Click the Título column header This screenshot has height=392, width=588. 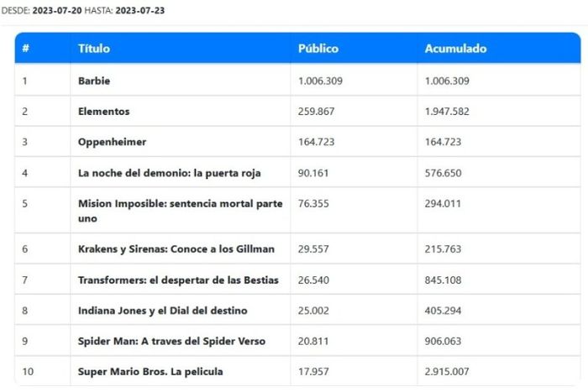pos(94,49)
